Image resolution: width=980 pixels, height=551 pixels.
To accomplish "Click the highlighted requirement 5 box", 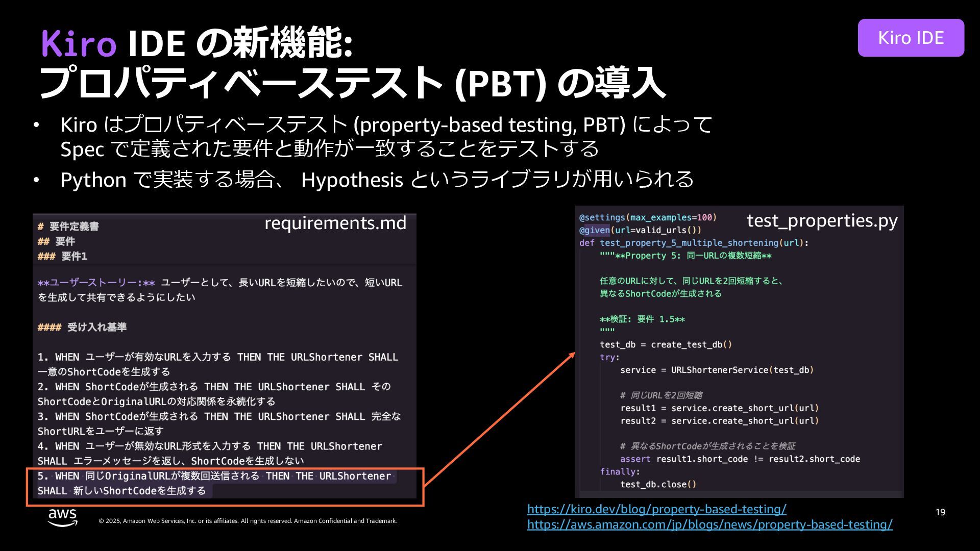I will (225, 487).
